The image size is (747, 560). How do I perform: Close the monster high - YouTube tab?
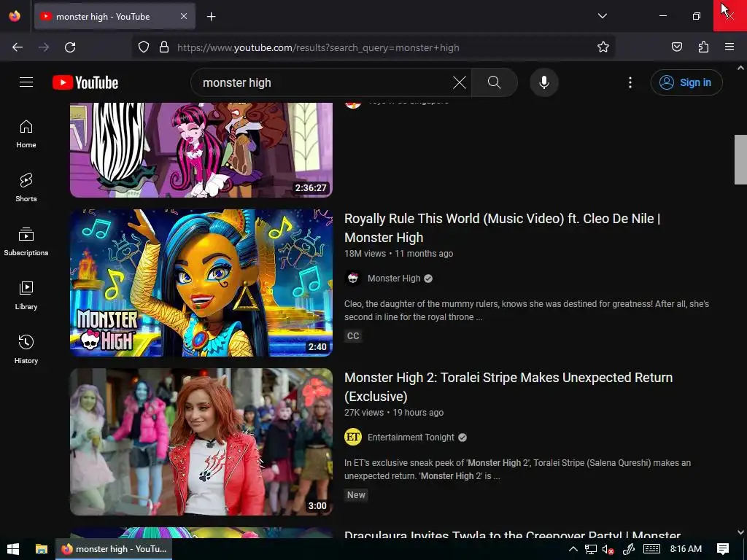[184, 16]
